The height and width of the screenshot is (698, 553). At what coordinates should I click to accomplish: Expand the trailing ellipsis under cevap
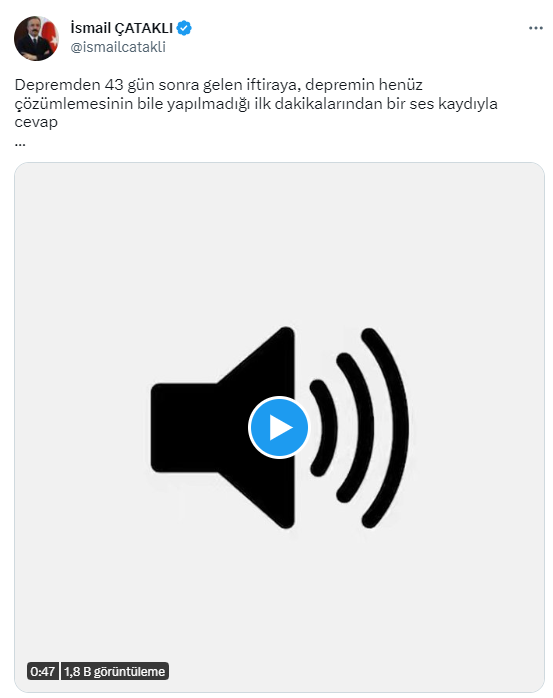point(20,143)
